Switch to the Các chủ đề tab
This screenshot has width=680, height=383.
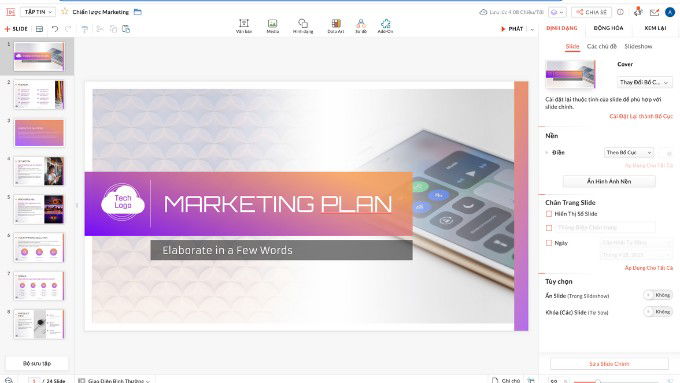coord(601,46)
